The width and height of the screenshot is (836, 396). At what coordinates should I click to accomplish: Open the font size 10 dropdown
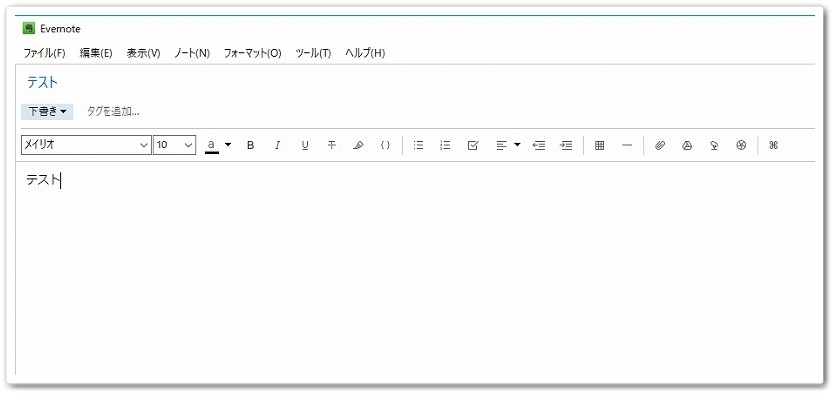coord(174,145)
